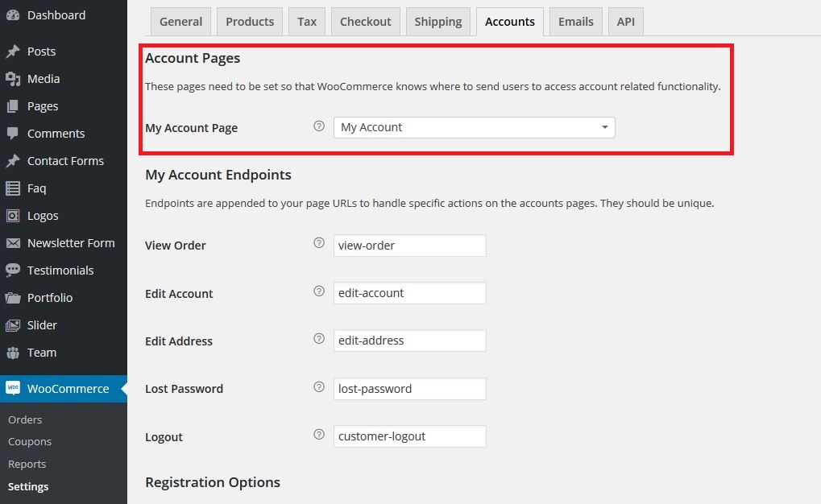
Task: Click the Dashboard gauge icon
Action: pyautogui.click(x=13, y=15)
